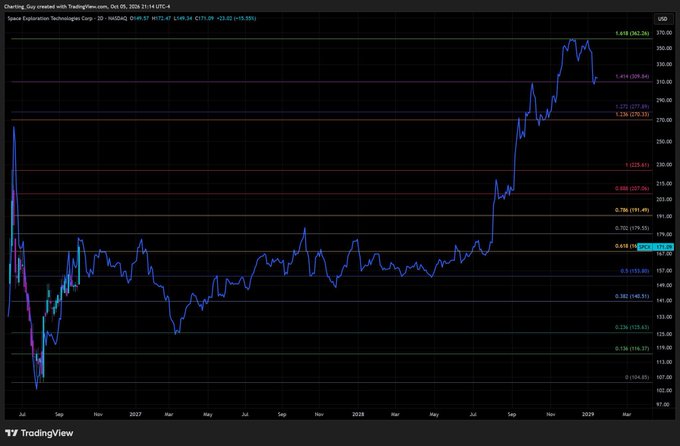Select the 0.236 (125.63) Fibonacci level label
The image size is (680, 446).
tap(632, 327)
